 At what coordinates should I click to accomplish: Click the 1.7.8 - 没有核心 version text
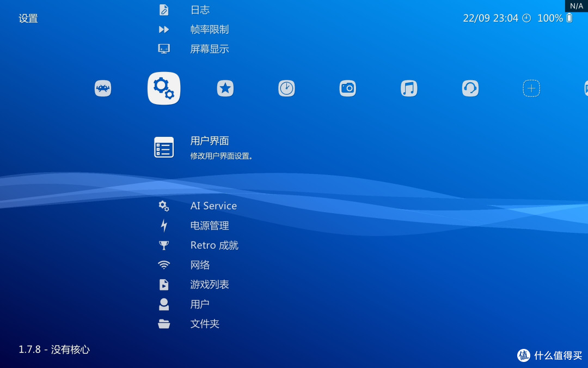[54, 349]
